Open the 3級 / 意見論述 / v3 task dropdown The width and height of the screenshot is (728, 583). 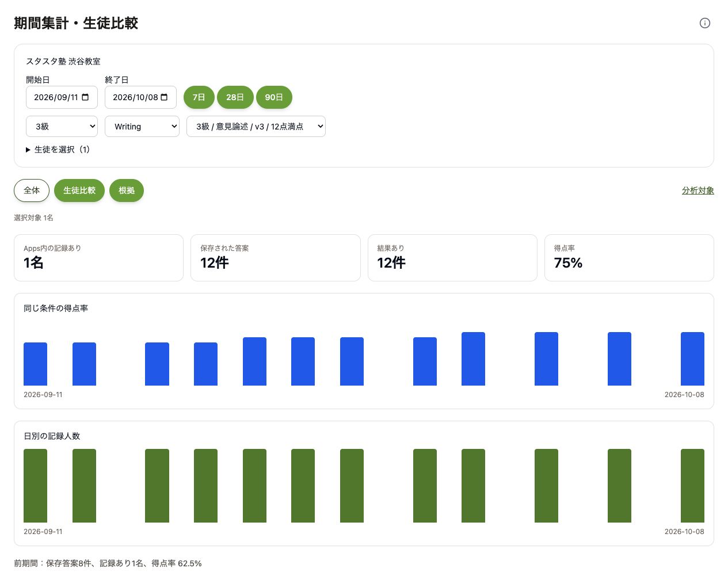[x=256, y=127]
